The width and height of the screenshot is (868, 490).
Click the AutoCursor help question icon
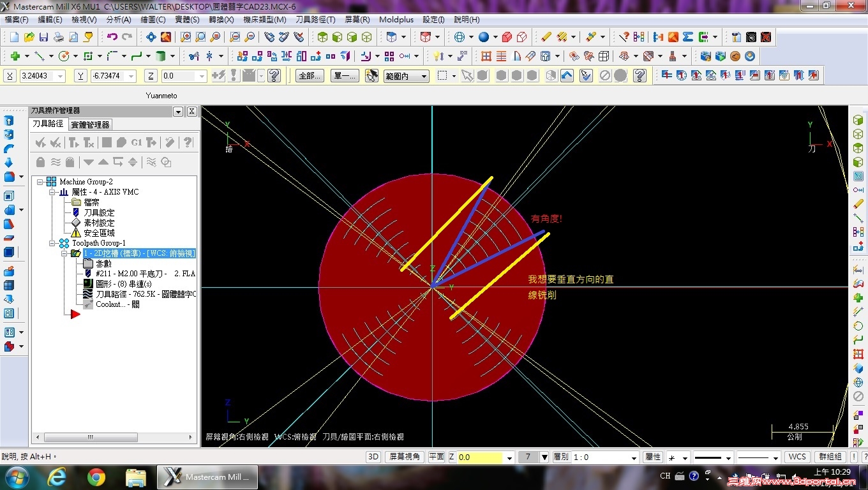point(274,76)
